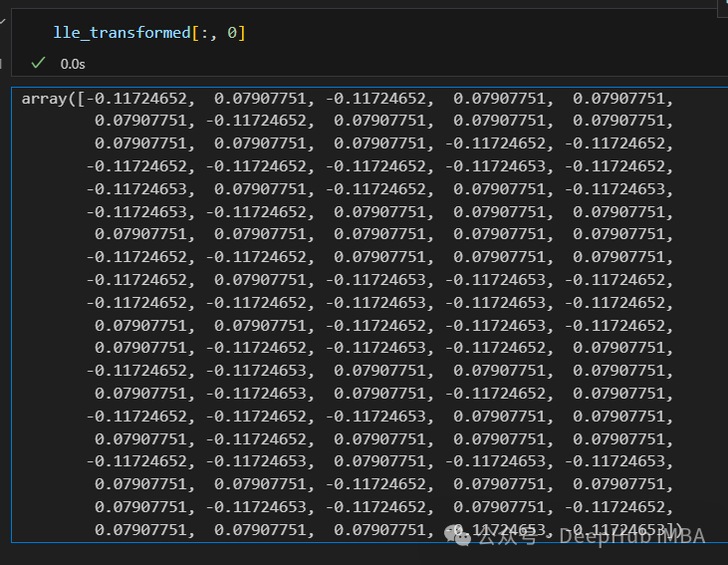The width and height of the screenshot is (728, 565).
Task: Click the DeepHub IMBA watermark text
Action: coord(631,537)
